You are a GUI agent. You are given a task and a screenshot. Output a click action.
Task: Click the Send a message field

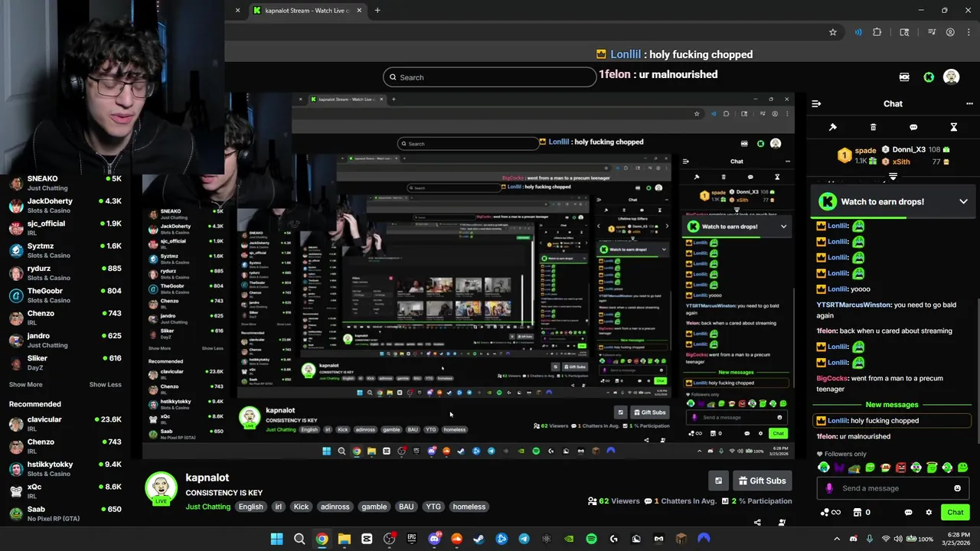coord(892,488)
